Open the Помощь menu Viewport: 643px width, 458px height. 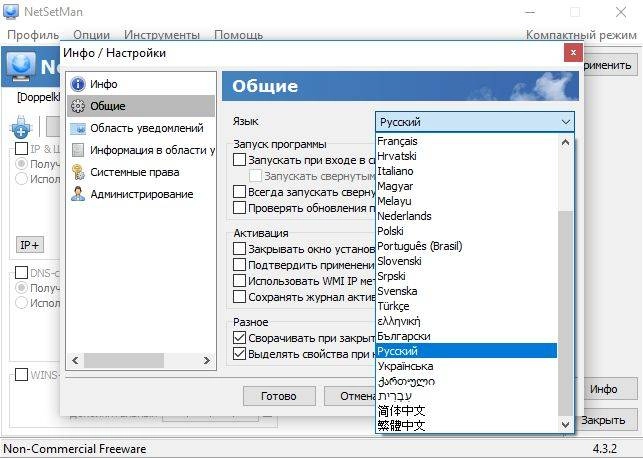click(238, 35)
